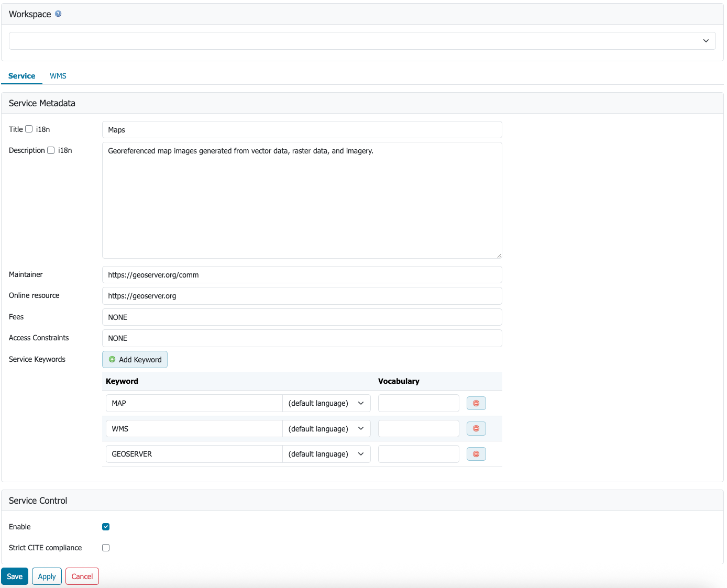Click the Title input field containing Maps
Screen dimensions: 727x588
coord(302,130)
